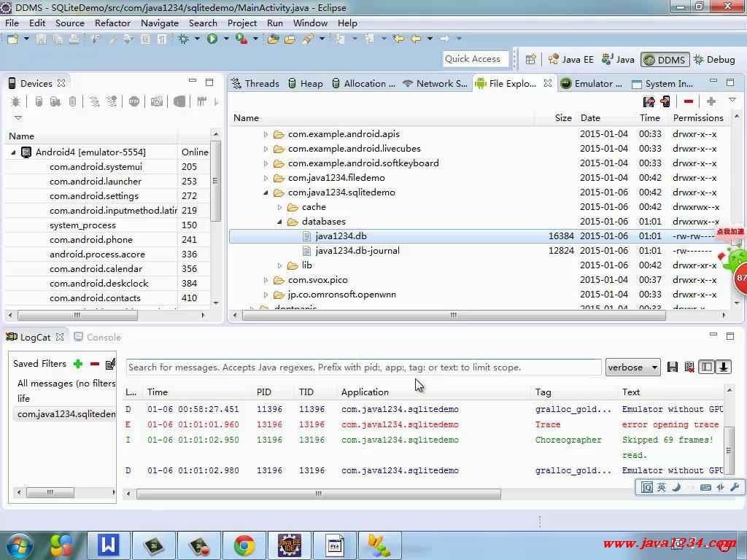
Task: Open the Navigate menu
Action: coord(160,23)
